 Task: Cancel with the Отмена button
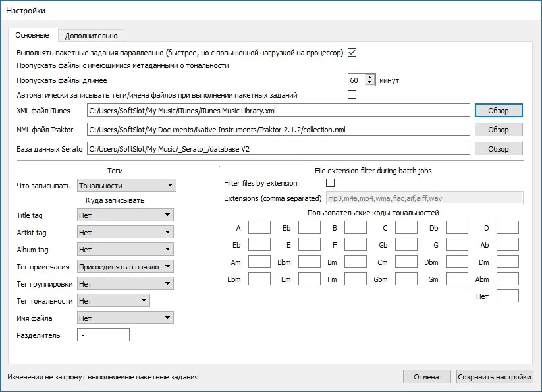click(427, 377)
